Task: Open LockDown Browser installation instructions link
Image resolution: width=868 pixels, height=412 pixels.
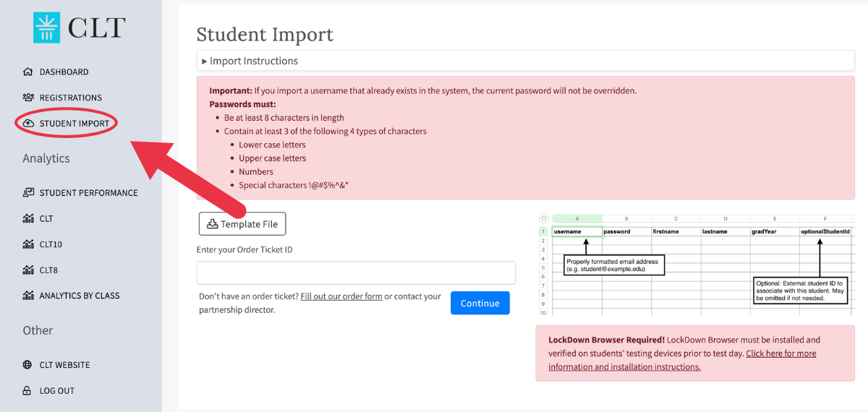Action: coord(682,360)
